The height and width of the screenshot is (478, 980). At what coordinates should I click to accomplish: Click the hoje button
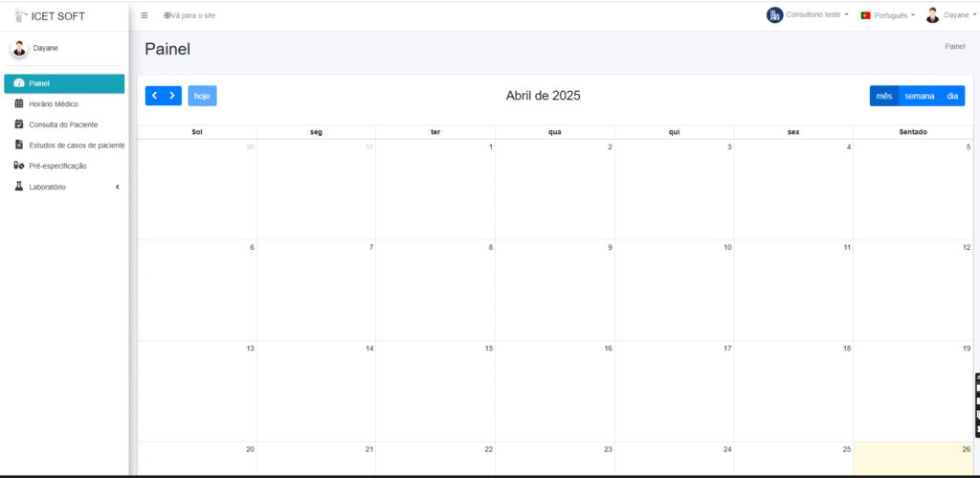(x=202, y=96)
